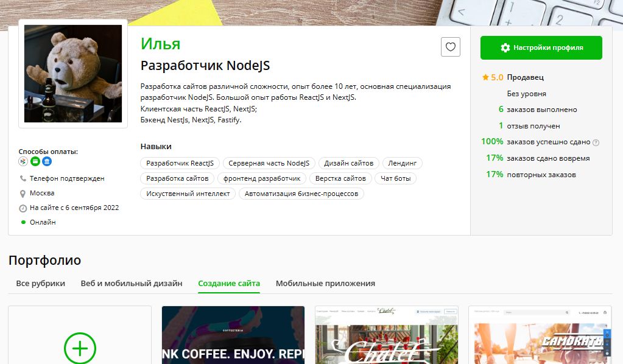Select the Мобильные приложения tab
The width and height of the screenshot is (623, 364).
click(x=325, y=284)
